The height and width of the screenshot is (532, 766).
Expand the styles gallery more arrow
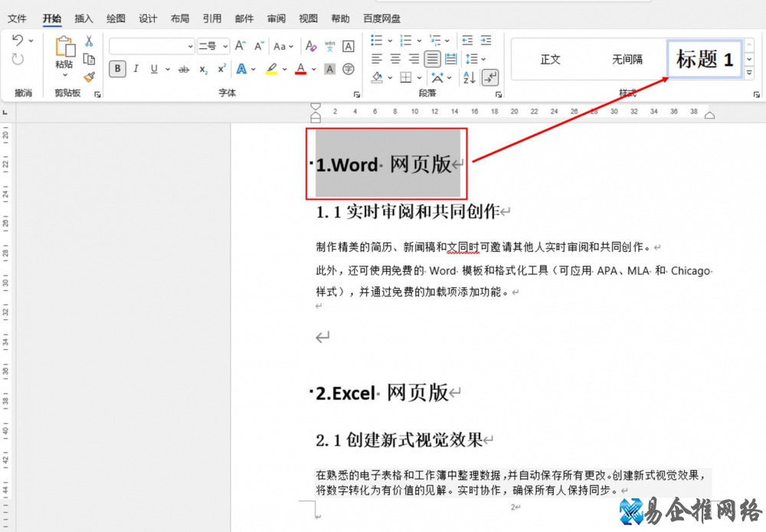click(749, 73)
